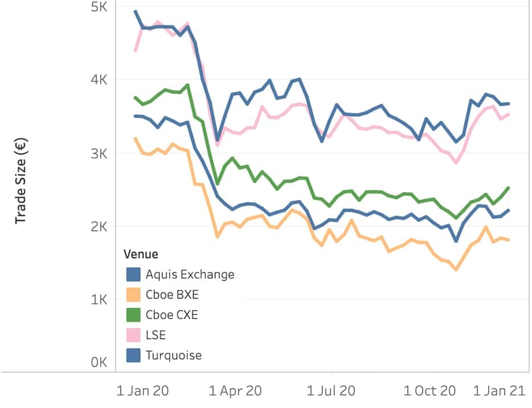Click the Aquis Exchange legend color swatch
The image size is (532, 408).
click(133, 274)
